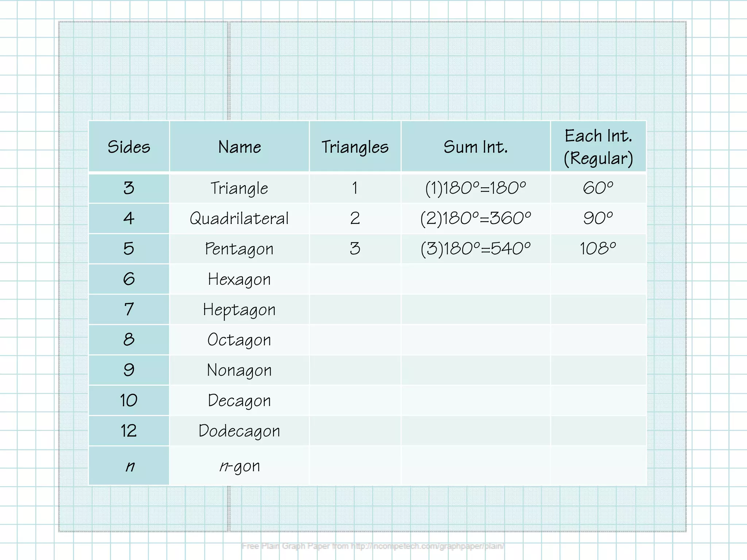Image resolution: width=747 pixels, height=560 pixels.
Task: Click the 'Sides' column header
Action: click(x=129, y=146)
